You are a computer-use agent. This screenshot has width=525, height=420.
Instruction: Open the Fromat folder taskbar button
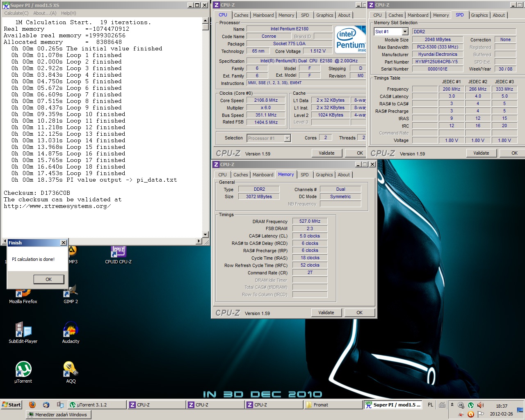pos(333,405)
